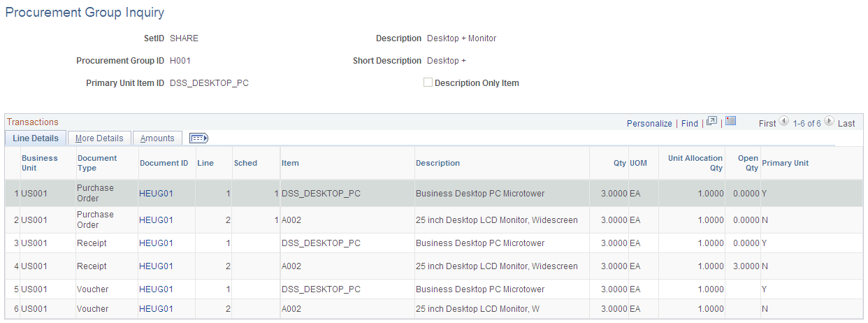868x323 pixels.
Task: Click DSS_DESKTOP_PC item in row 1
Action: [x=321, y=194]
